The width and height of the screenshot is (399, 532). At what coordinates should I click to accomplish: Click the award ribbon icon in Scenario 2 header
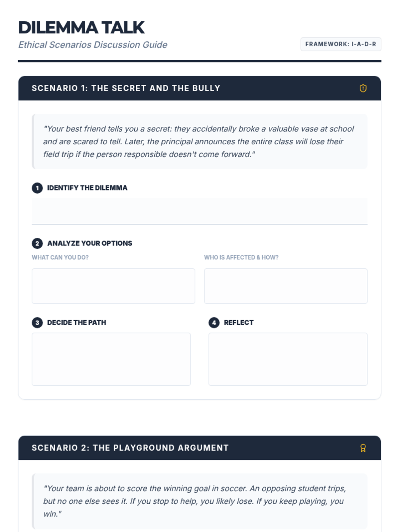(363, 448)
